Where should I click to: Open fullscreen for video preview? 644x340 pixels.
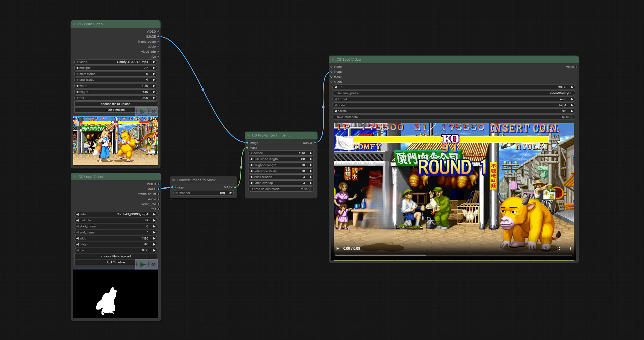[558, 249]
